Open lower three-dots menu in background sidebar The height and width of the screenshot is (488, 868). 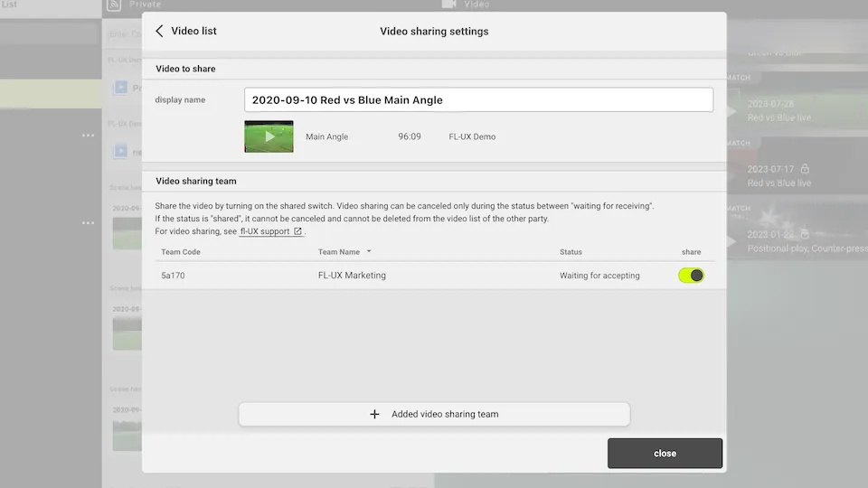tap(88, 223)
